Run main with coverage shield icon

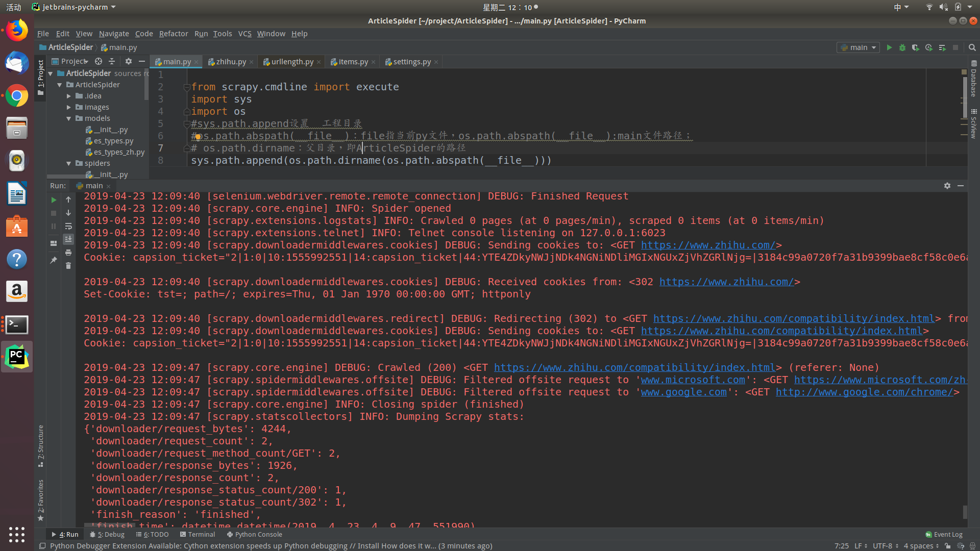coord(916,47)
